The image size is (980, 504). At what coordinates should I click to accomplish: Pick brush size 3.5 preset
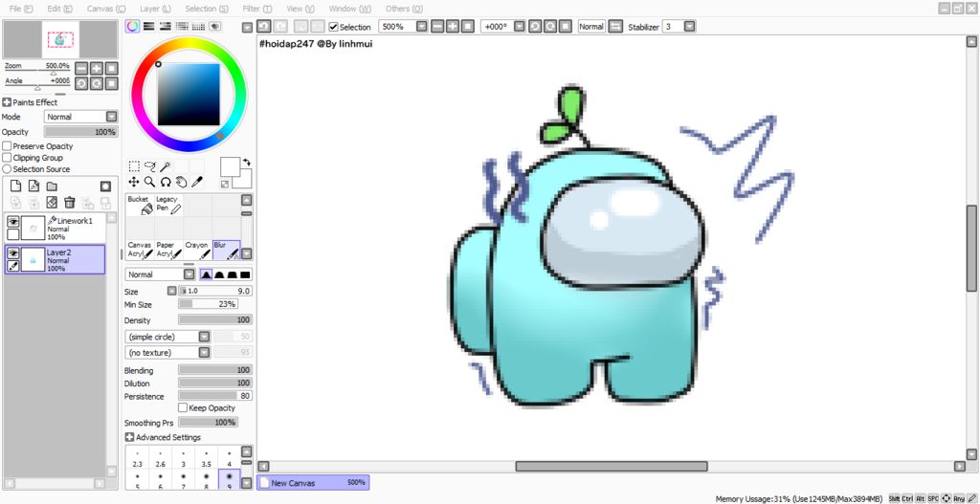pyautogui.click(x=207, y=458)
